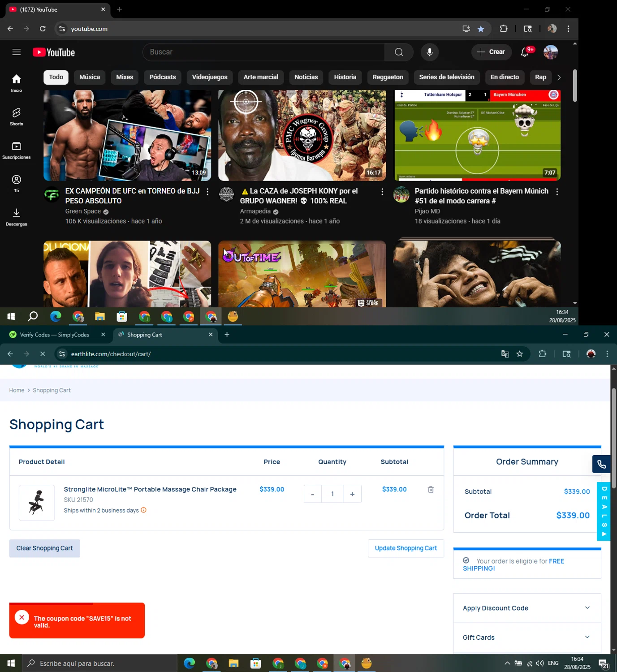617x672 pixels.
Task: Open the Tú section in YouTube sidebar
Action: coord(17,183)
